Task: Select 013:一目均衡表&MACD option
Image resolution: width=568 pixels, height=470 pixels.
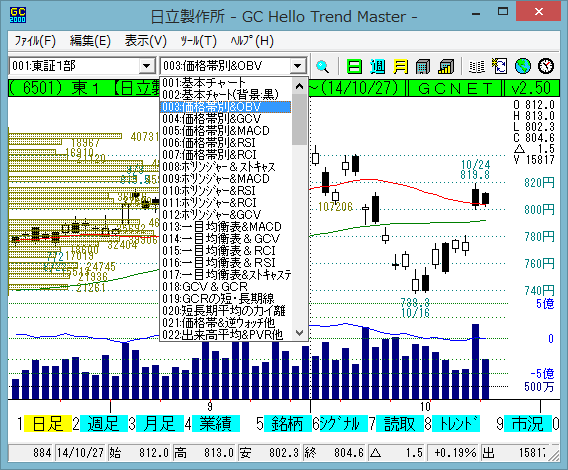Action: pyautogui.click(x=225, y=226)
